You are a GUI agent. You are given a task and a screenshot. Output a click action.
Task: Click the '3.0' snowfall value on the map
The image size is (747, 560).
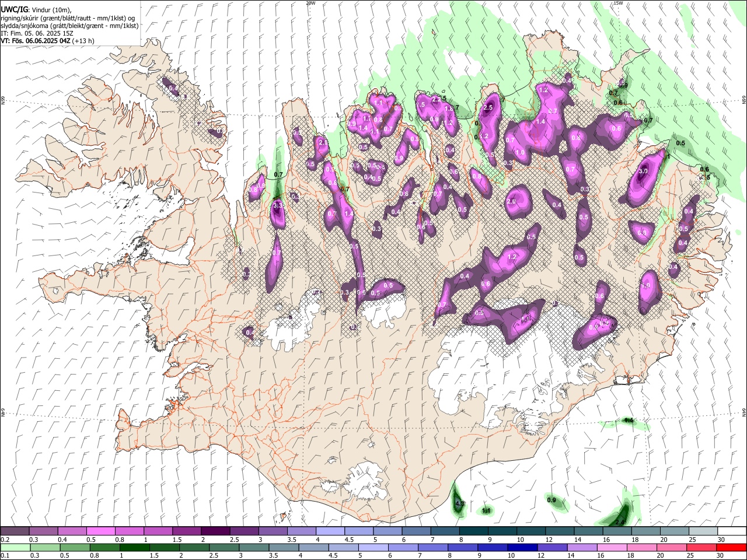pyautogui.click(x=643, y=171)
